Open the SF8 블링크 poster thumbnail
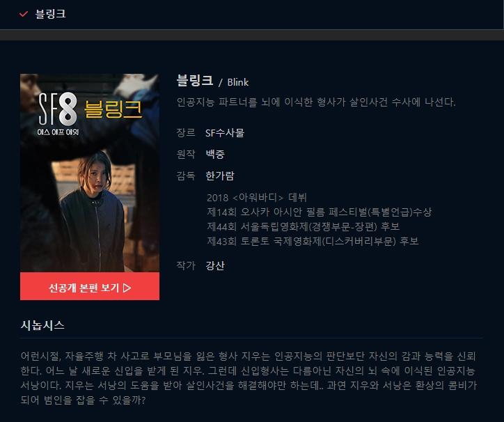Viewport: 504px width, 422px height. click(90, 173)
